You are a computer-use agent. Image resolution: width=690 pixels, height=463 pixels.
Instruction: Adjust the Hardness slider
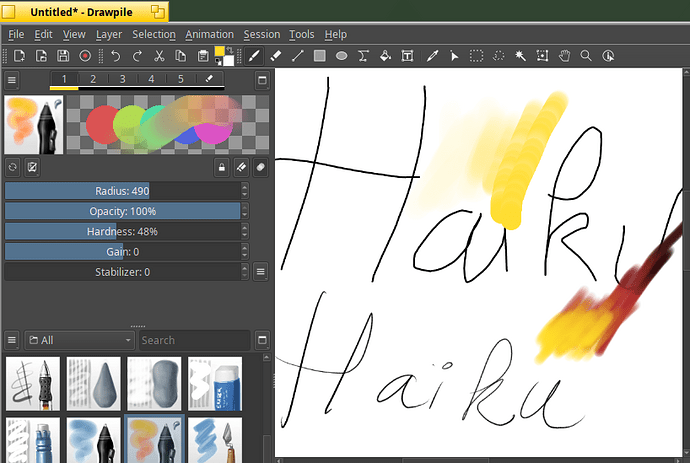(122, 232)
